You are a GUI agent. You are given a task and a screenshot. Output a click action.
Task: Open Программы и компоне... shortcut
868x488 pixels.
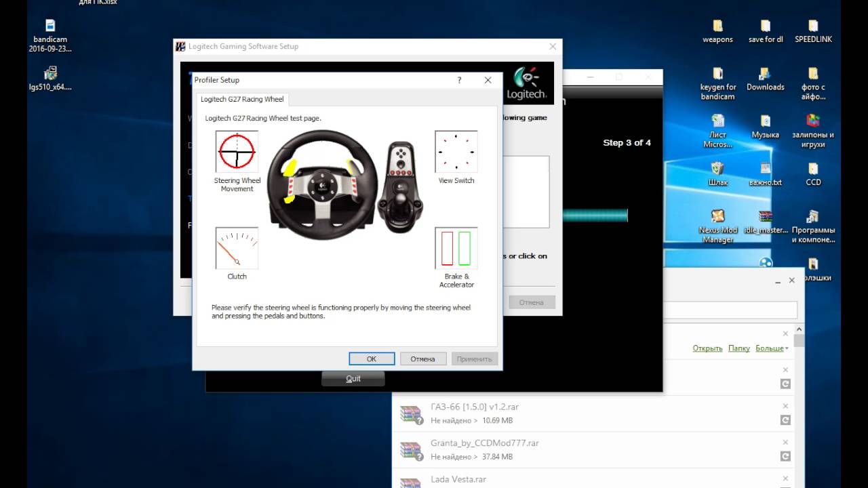[813, 226]
